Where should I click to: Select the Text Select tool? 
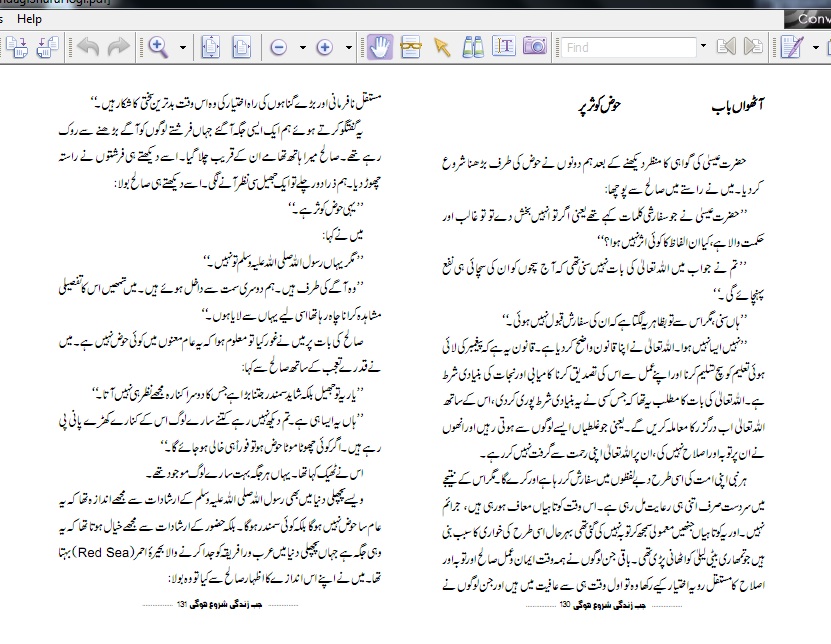pos(503,47)
